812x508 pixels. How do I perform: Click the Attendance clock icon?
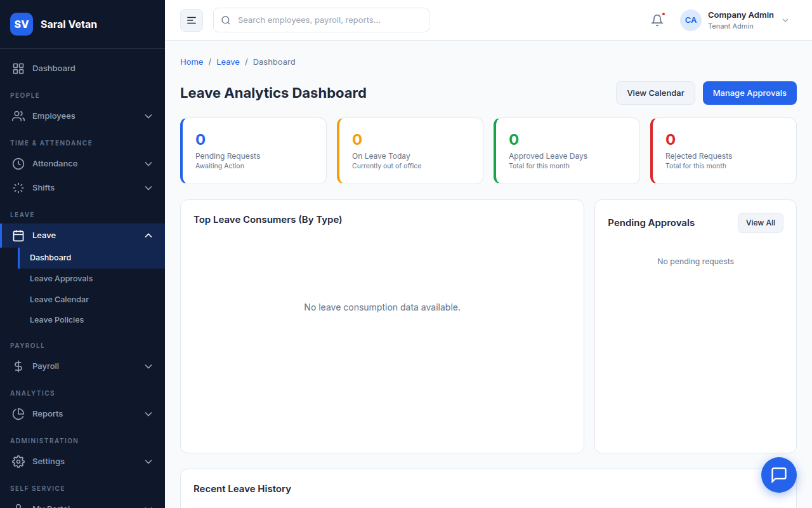click(x=18, y=164)
